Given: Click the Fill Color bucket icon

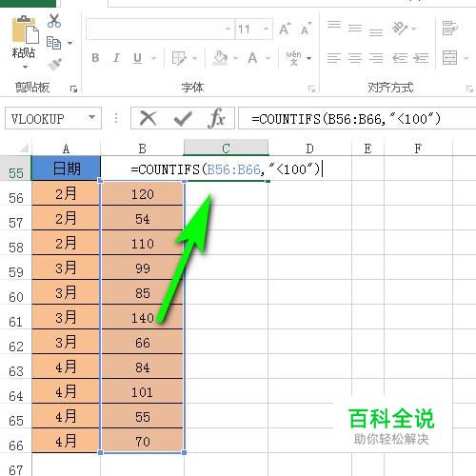Looking at the screenshot, I should coord(220,58).
